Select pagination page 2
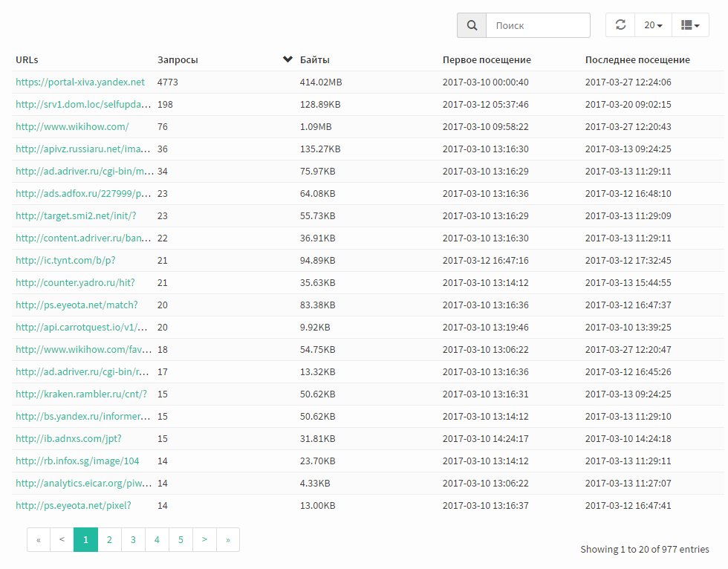Image resolution: width=728 pixels, height=569 pixels. click(x=110, y=540)
